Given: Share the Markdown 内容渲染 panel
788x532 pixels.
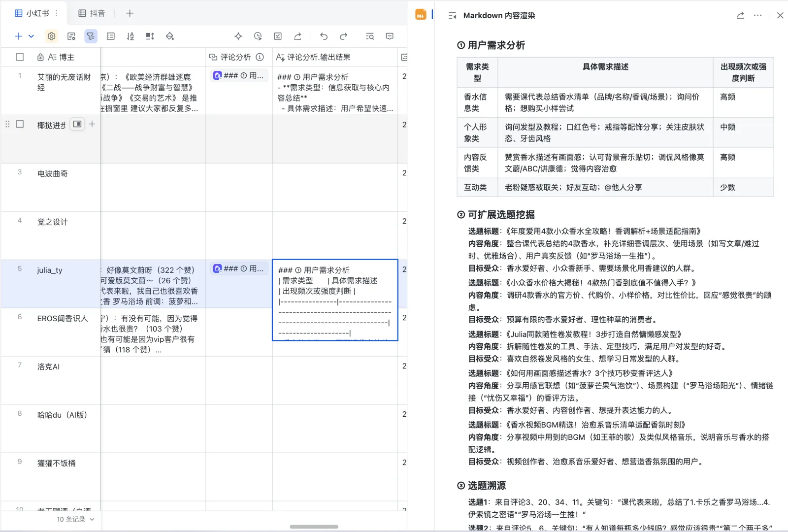Looking at the screenshot, I should pos(740,15).
